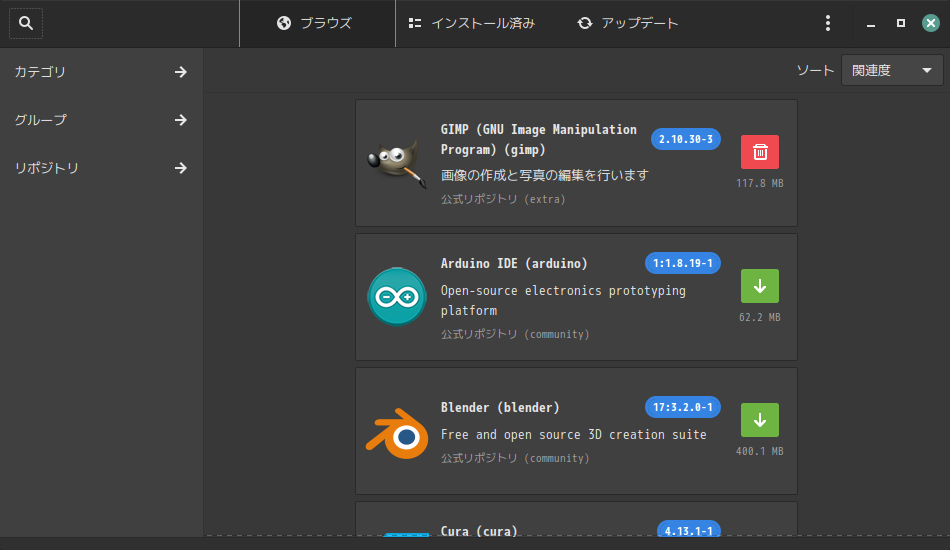This screenshot has height=550, width=950.
Task: Click the Arduino description 'Open-source electronics prototyping platform'
Action: tap(563, 300)
